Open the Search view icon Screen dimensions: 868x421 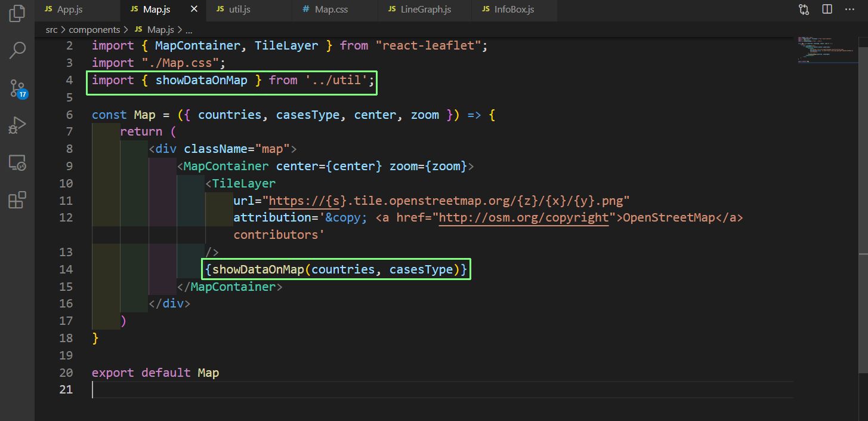(17, 51)
